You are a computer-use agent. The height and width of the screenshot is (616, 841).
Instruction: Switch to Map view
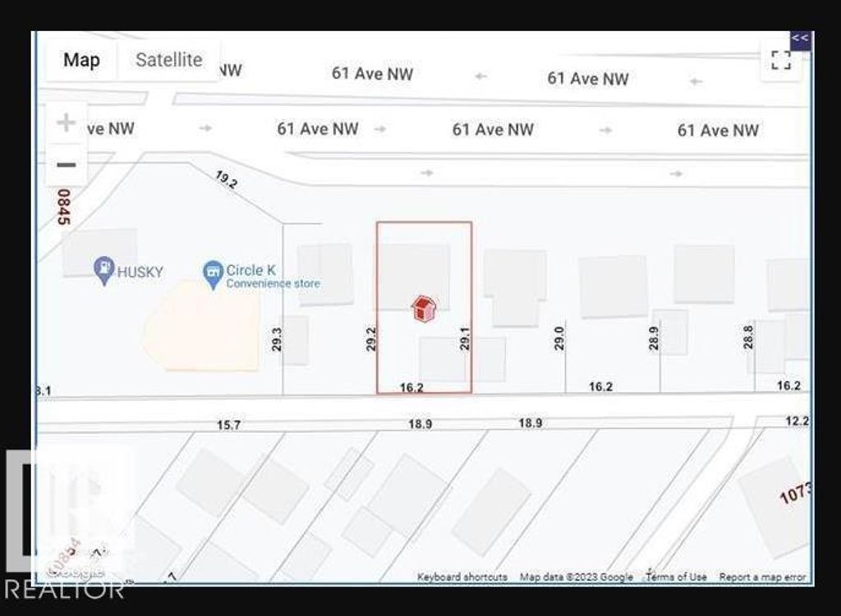point(81,60)
